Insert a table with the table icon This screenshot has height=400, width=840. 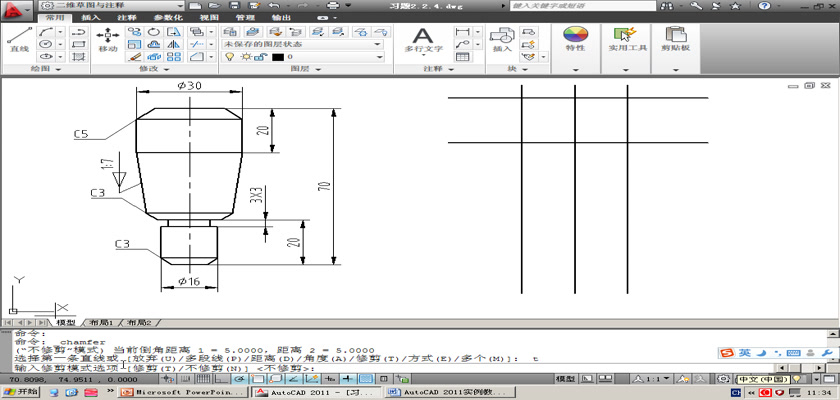463,56
